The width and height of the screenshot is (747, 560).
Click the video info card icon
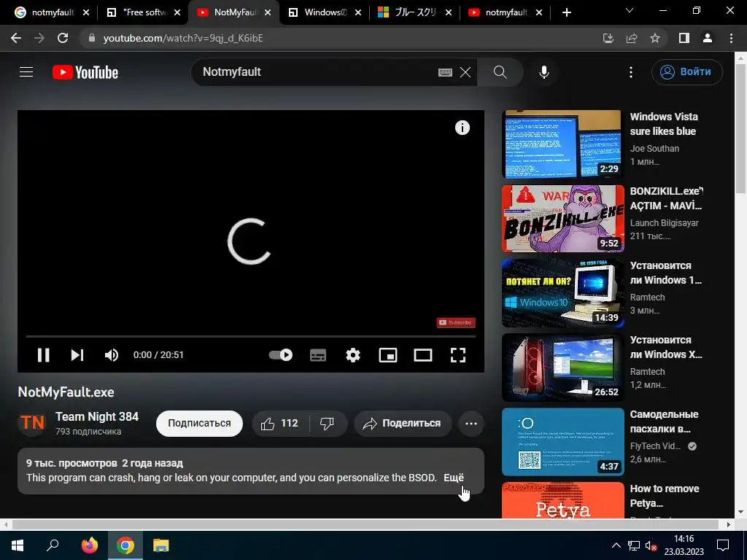point(462,128)
